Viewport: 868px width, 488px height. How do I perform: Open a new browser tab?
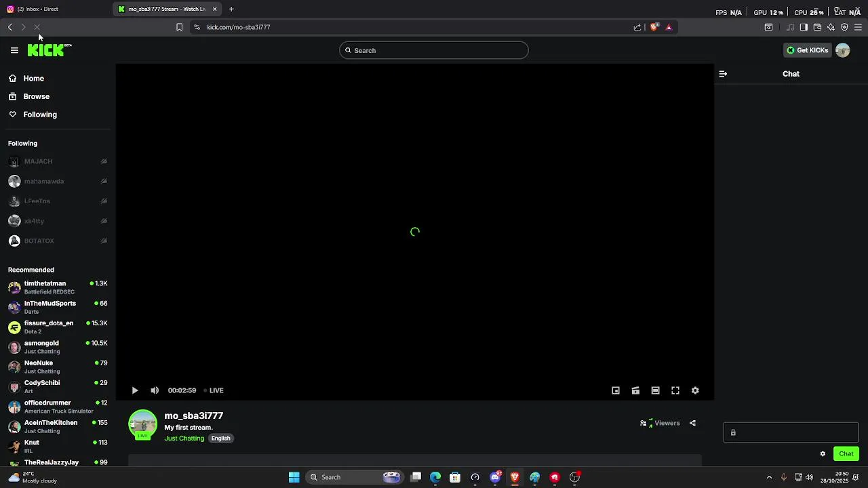[x=231, y=9]
